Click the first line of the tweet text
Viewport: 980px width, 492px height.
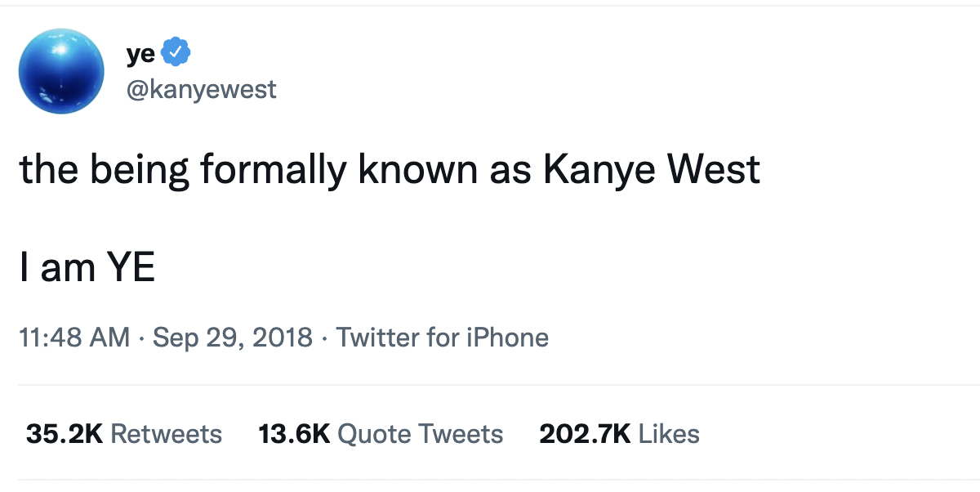coord(390,169)
